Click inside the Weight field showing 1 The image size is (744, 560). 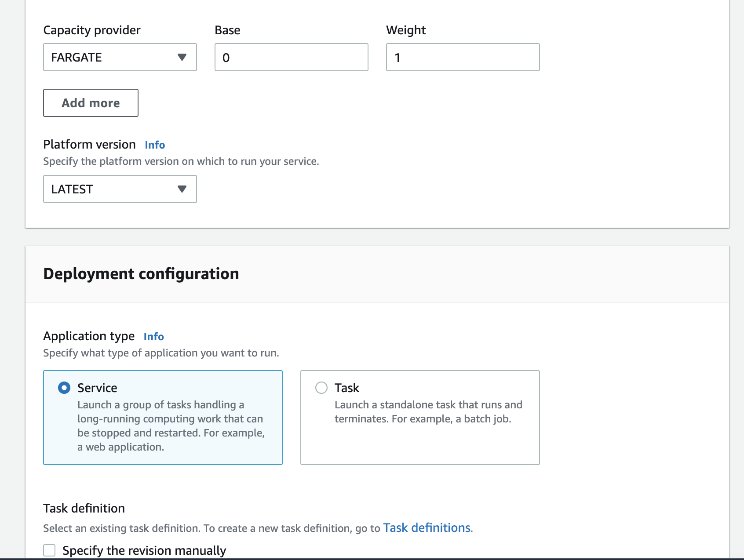click(463, 57)
